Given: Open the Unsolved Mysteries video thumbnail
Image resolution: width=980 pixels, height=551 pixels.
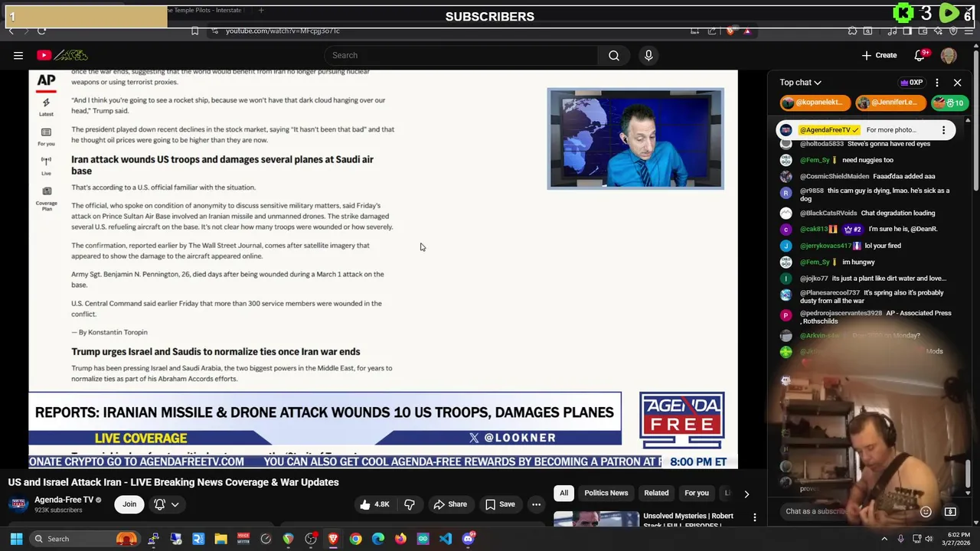Looking at the screenshot, I should (x=596, y=519).
